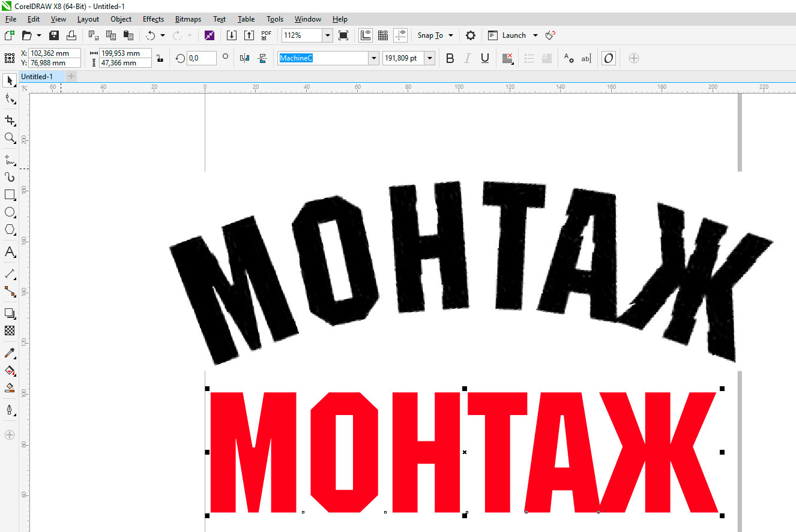
Task: Open the zoom level dropdown showing 112%
Action: tap(328, 35)
